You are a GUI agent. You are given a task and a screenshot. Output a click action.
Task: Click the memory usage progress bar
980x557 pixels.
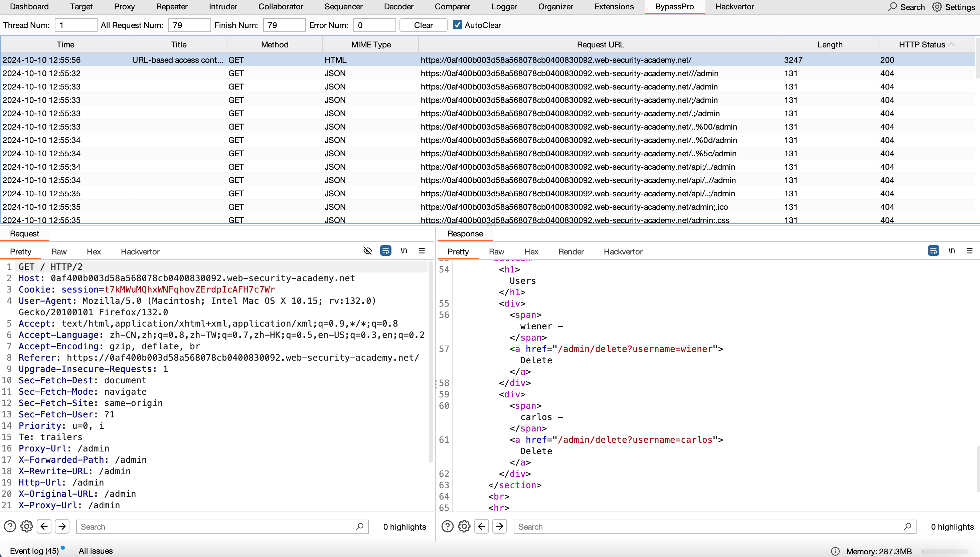[945, 551]
